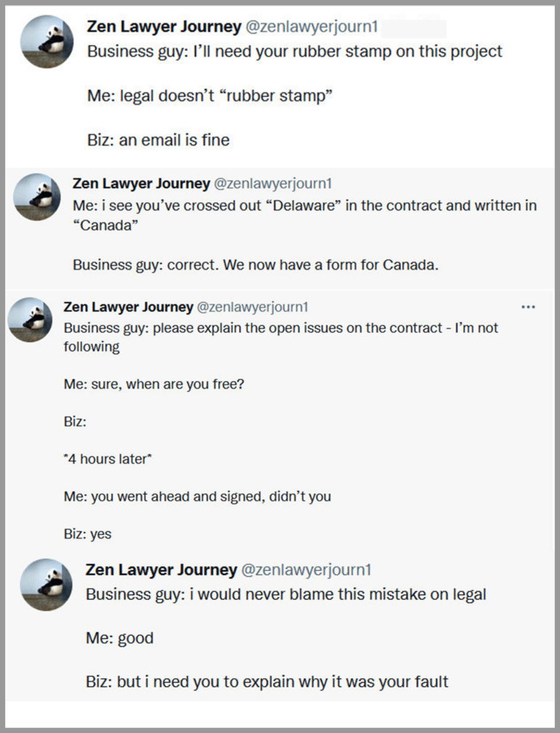Open panda avatar on the rubber stamp tweet
The image size is (560, 733).
coord(47,41)
